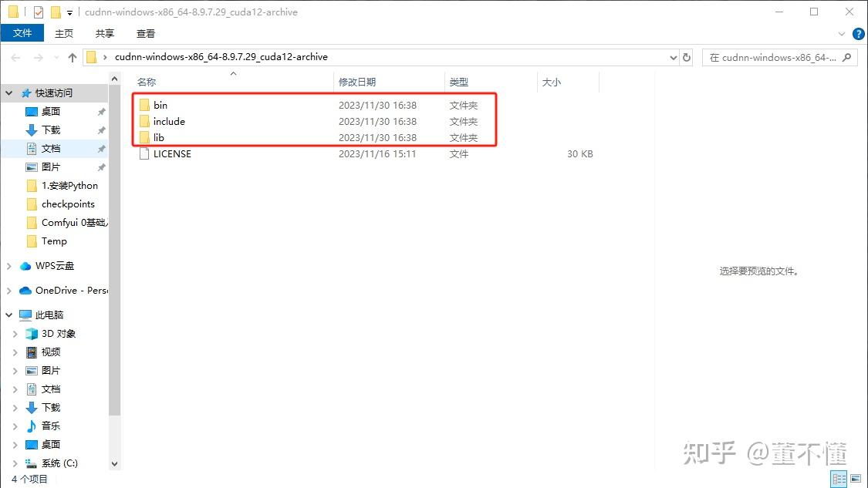
Task: Select the OneDrive cloud icon
Action: tap(25, 291)
